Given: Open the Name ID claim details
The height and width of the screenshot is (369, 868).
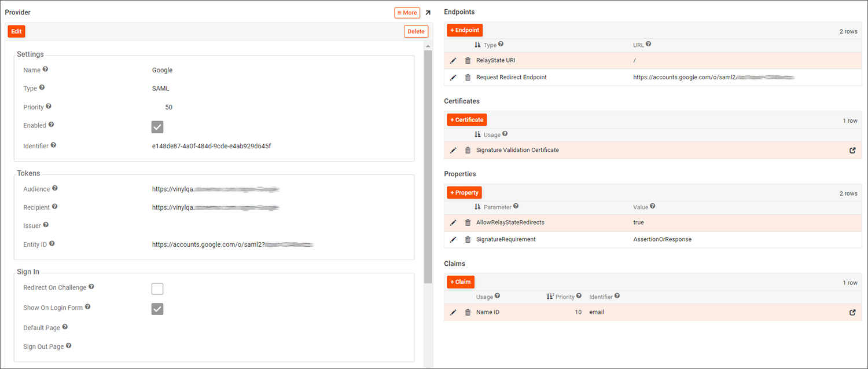Looking at the screenshot, I should point(852,313).
